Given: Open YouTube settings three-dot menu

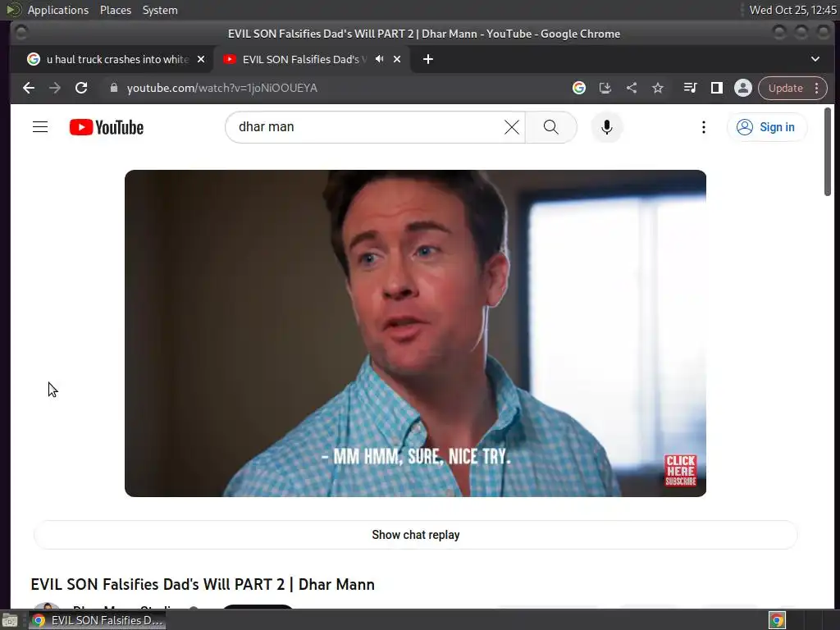Looking at the screenshot, I should [703, 127].
